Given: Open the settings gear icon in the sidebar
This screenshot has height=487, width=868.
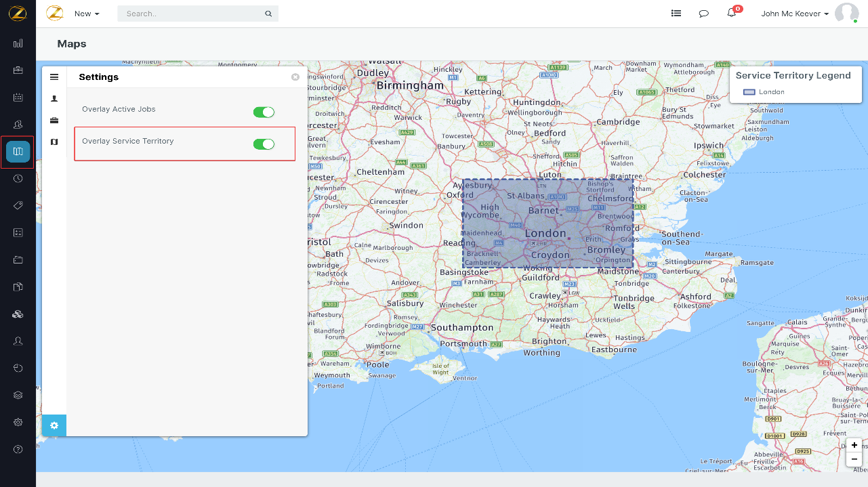Looking at the screenshot, I should pos(18,422).
